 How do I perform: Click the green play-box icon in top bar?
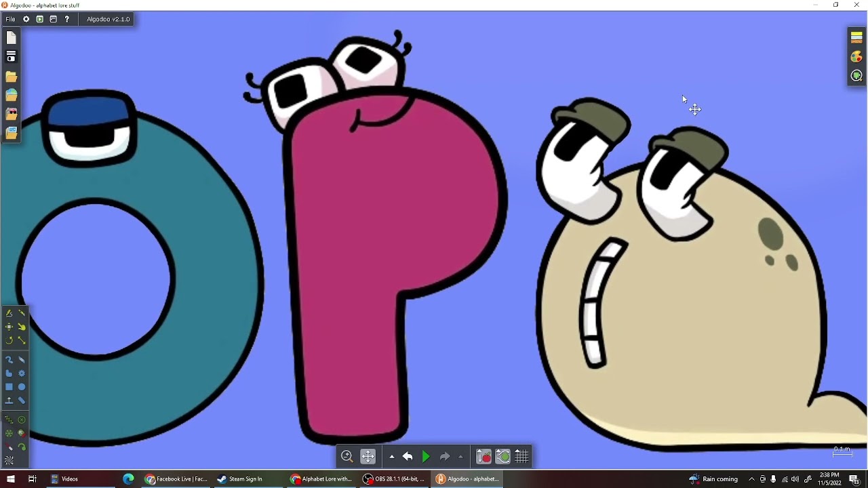tap(40, 19)
